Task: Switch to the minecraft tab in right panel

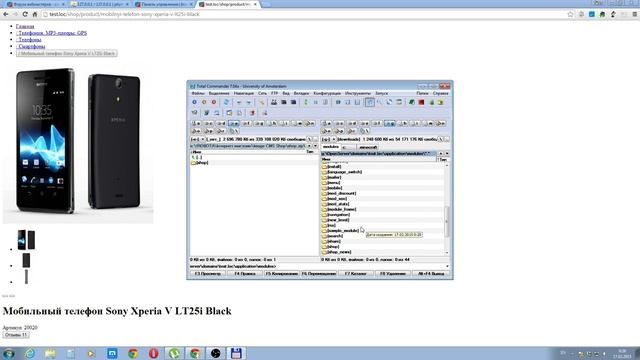Action: click(368, 147)
